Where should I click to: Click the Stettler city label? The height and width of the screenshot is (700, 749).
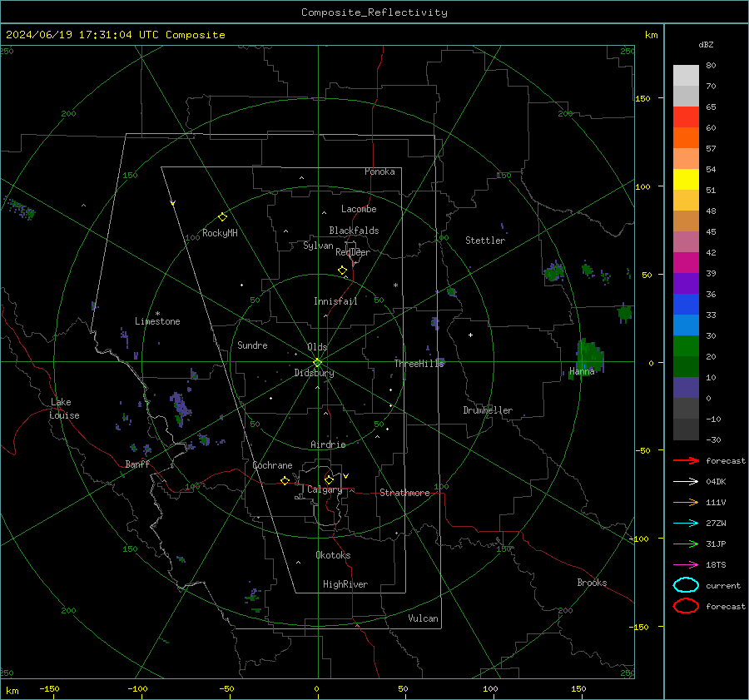click(485, 241)
